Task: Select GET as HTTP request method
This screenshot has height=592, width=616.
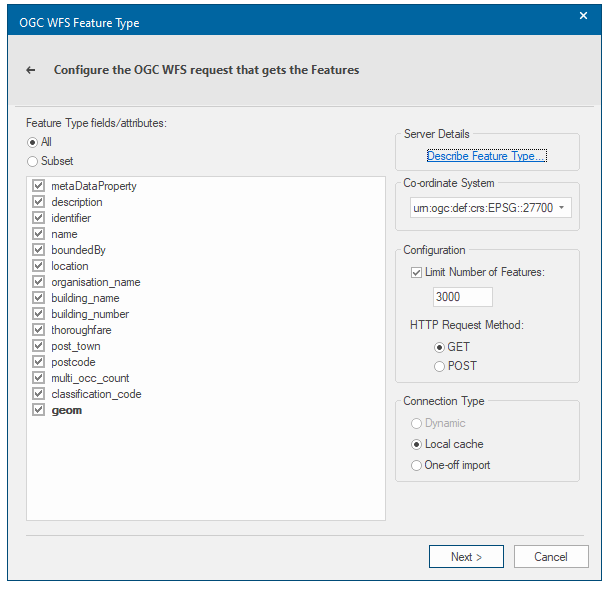Action: click(x=439, y=347)
